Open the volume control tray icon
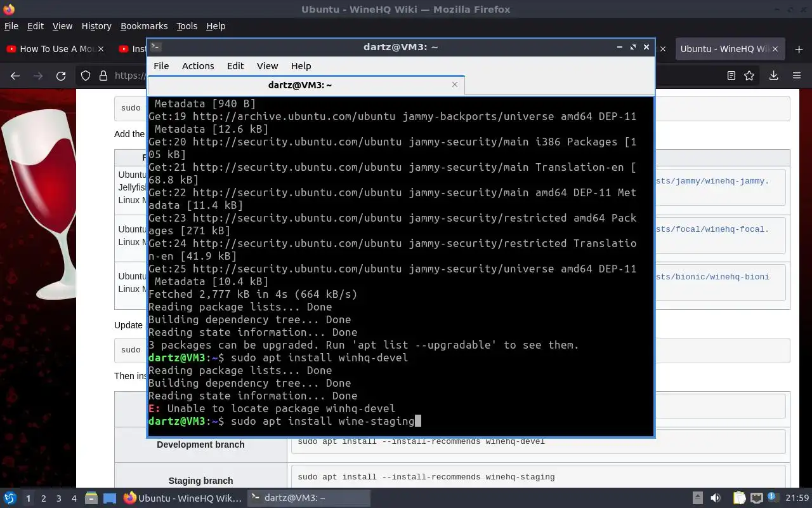 pos(716,498)
